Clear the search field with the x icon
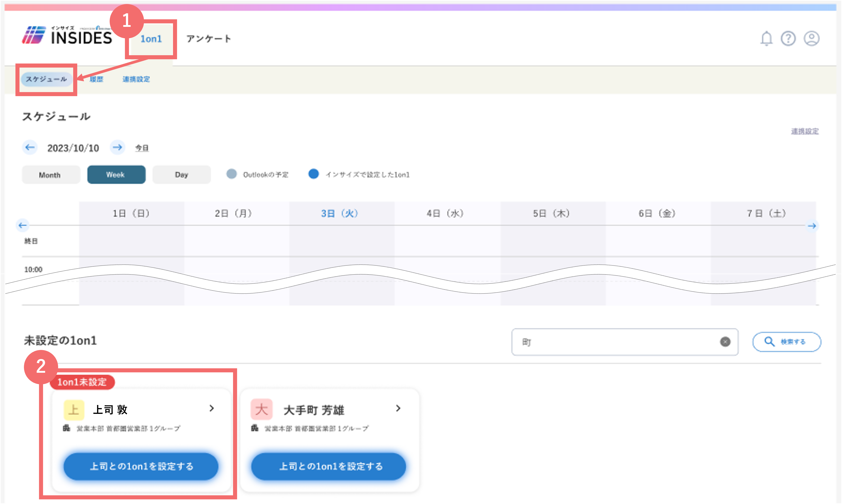842x504 pixels. point(725,342)
